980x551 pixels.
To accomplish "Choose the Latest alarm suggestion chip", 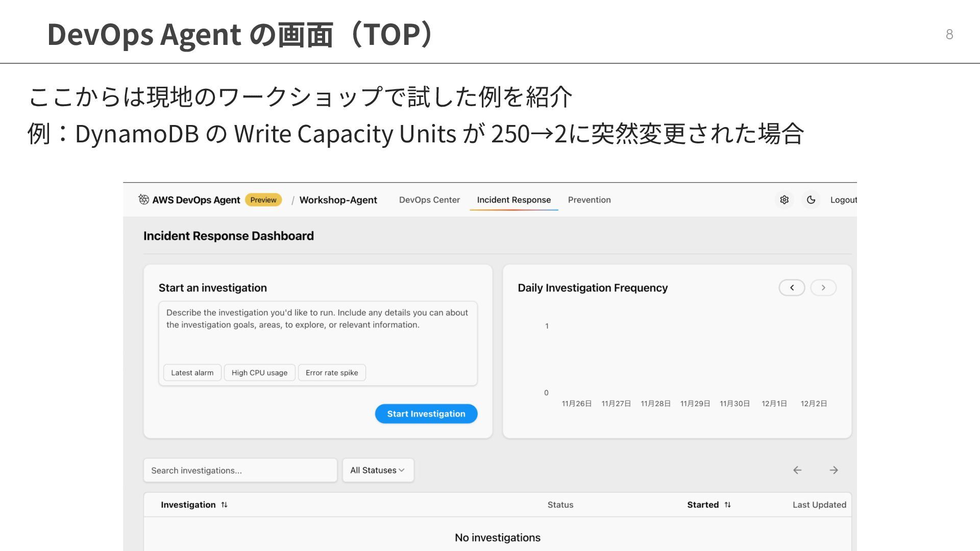I will click(192, 373).
